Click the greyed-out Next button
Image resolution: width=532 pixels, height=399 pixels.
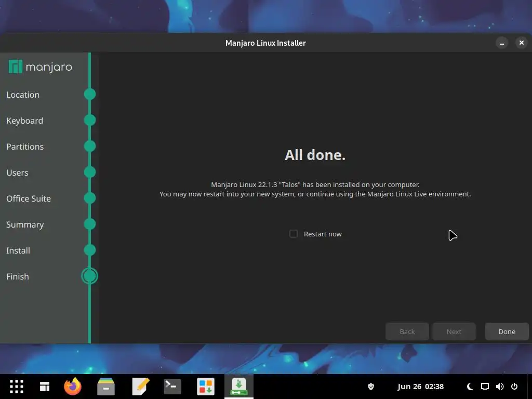coord(454,331)
